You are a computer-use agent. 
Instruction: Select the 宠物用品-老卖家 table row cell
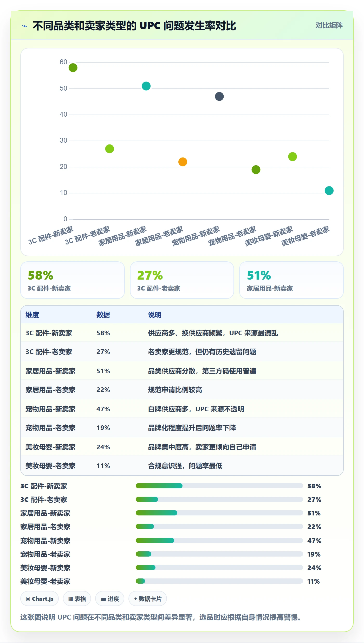tap(50, 428)
